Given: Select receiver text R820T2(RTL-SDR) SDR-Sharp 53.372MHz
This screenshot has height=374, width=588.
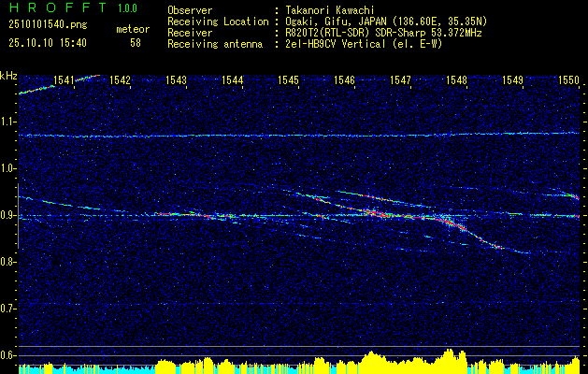Looking at the screenshot, I should [383, 33].
